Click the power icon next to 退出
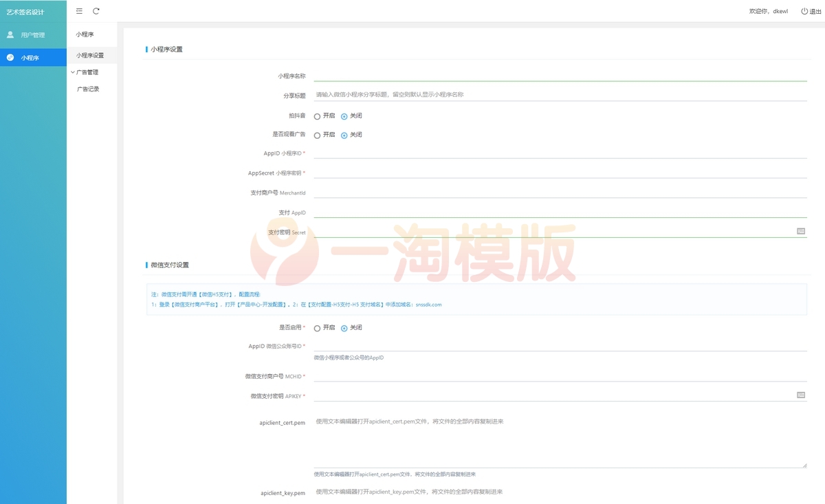The image size is (825, 504). coord(804,11)
